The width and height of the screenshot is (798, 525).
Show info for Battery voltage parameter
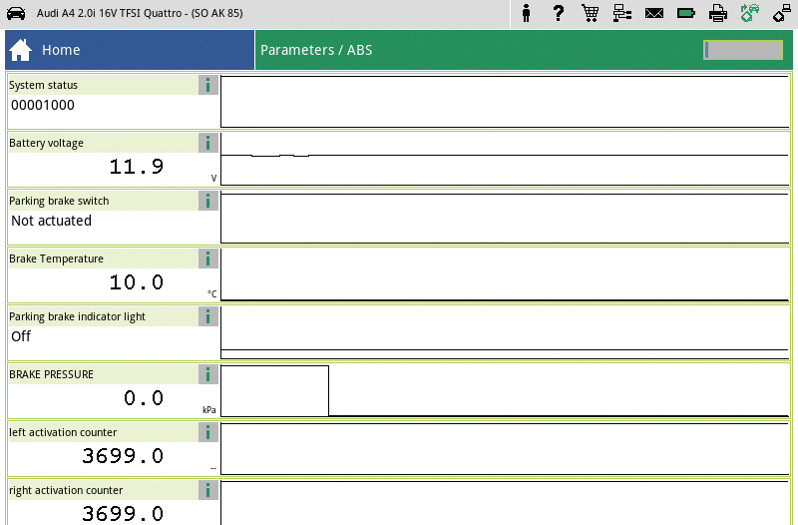pyautogui.click(x=208, y=143)
